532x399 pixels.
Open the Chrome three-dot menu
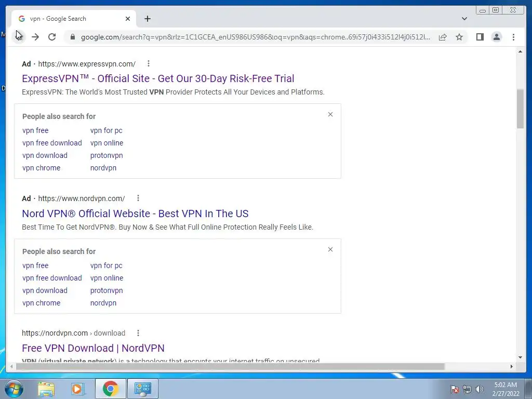(x=513, y=37)
